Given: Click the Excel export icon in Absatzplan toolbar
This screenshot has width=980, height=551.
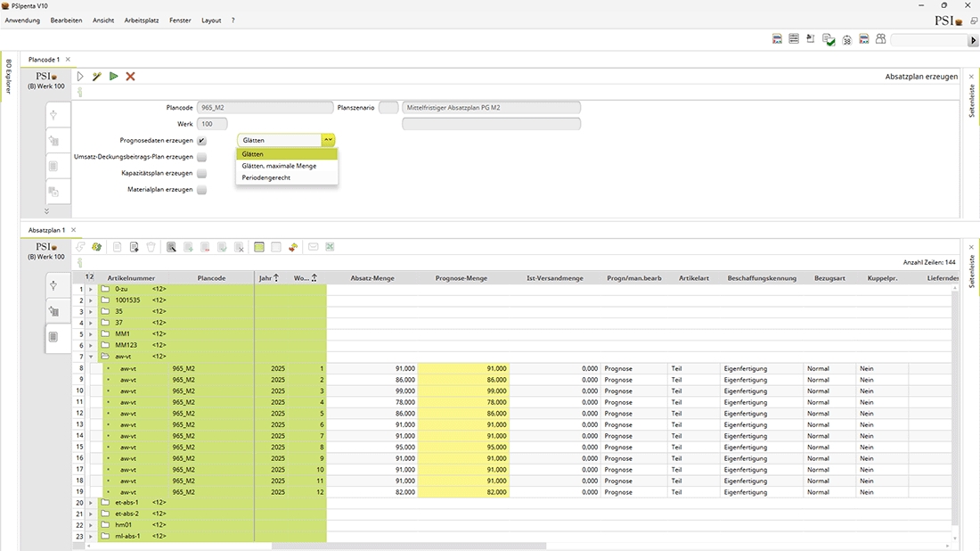Looking at the screenshot, I should [x=329, y=247].
